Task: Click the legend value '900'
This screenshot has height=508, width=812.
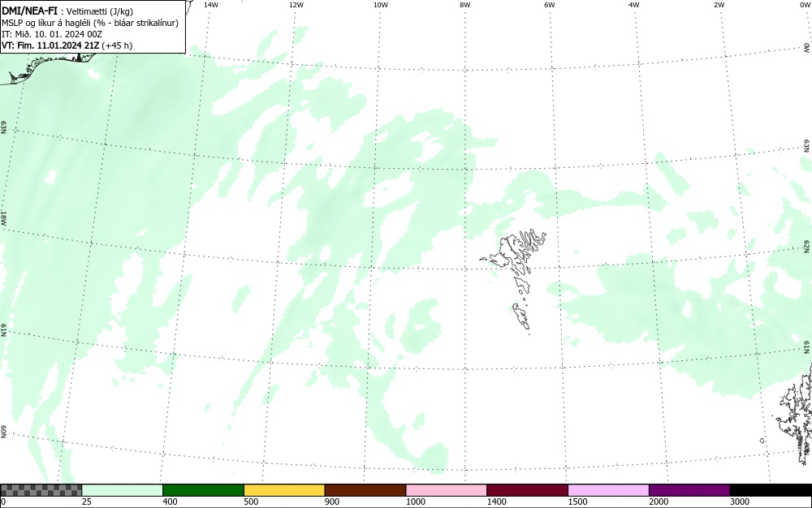Action: tap(332, 502)
